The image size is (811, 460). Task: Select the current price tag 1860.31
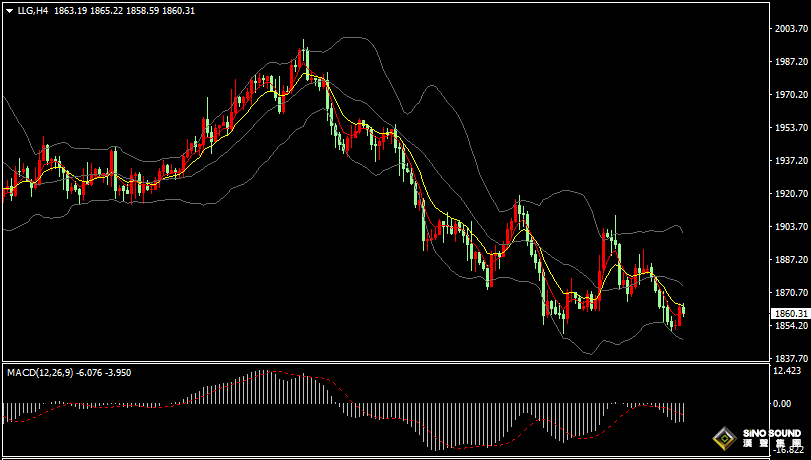pos(790,314)
